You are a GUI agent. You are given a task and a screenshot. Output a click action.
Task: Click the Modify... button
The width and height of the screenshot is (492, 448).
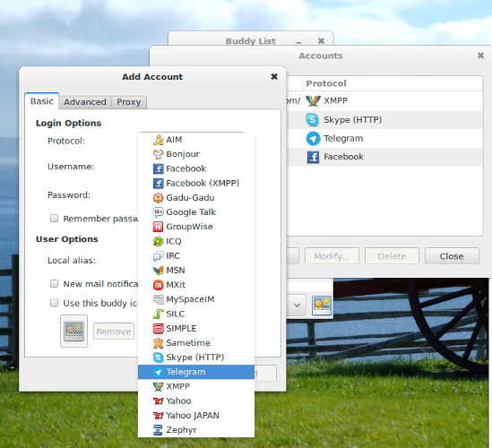[x=332, y=256]
